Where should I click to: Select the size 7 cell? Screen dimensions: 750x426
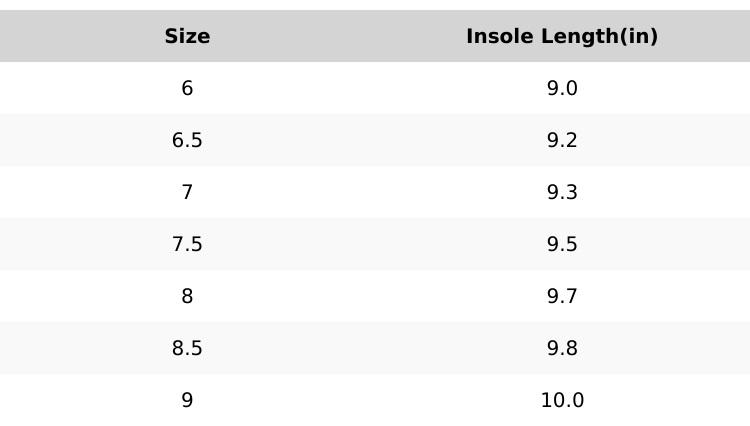coord(187,193)
